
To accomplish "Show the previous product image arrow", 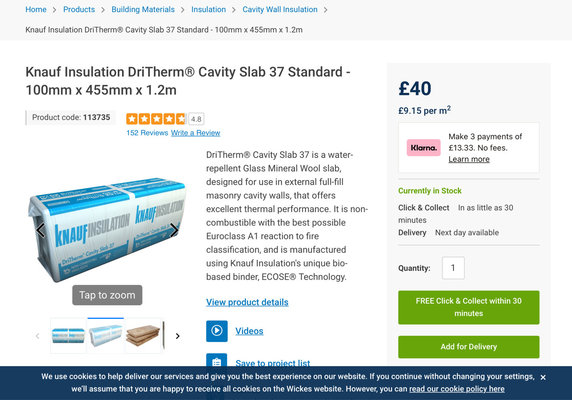I will point(40,230).
